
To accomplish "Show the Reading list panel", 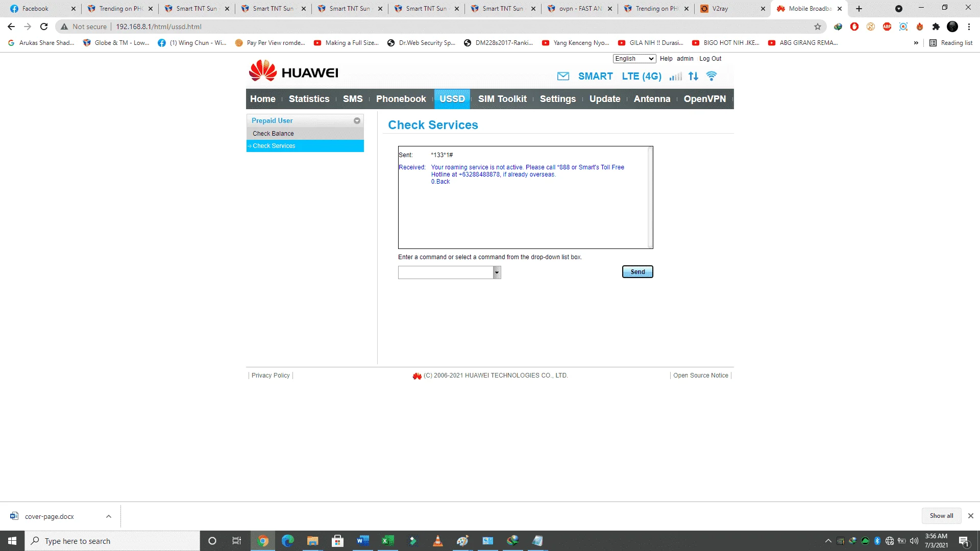I will coord(951,43).
